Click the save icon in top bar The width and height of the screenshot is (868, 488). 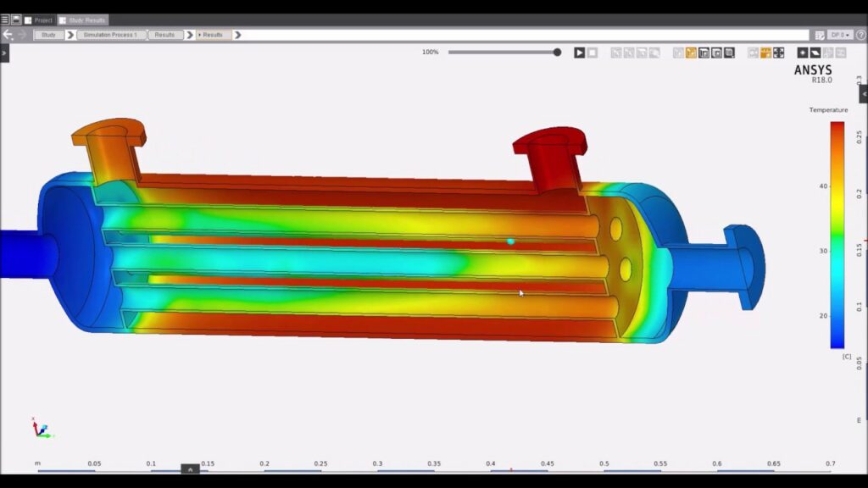(x=16, y=19)
